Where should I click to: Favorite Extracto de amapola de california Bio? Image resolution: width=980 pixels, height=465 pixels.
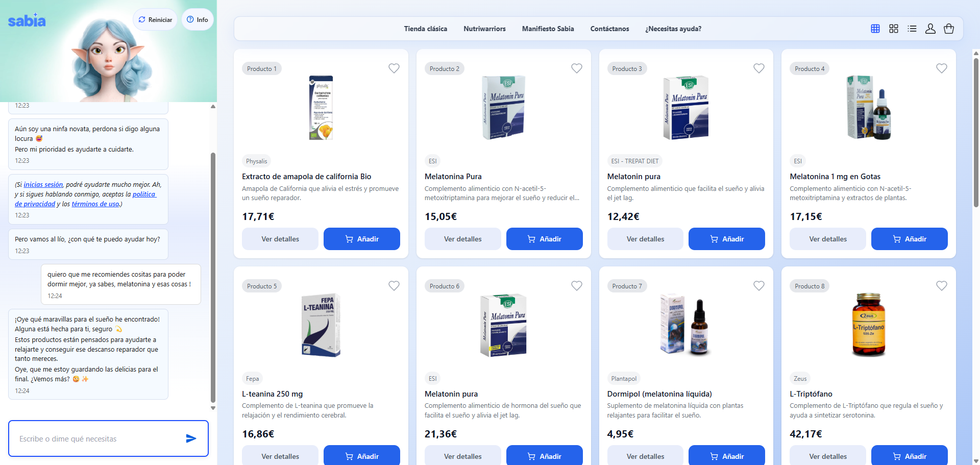(x=394, y=68)
